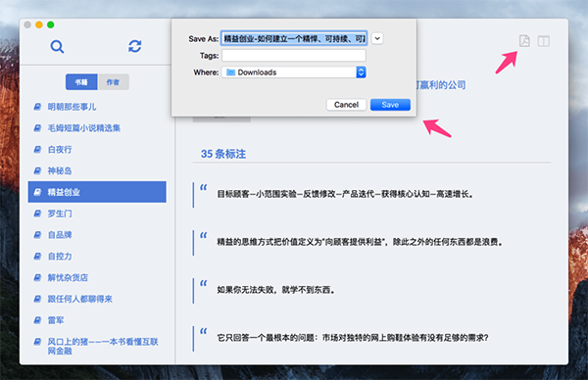Click book icon beside 精益创业

37,192
